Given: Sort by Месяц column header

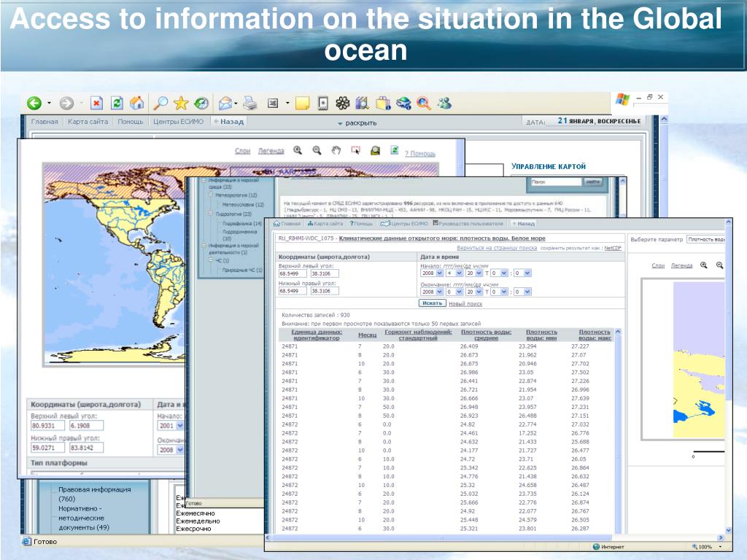Looking at the screenshot, I should (368, 335).
